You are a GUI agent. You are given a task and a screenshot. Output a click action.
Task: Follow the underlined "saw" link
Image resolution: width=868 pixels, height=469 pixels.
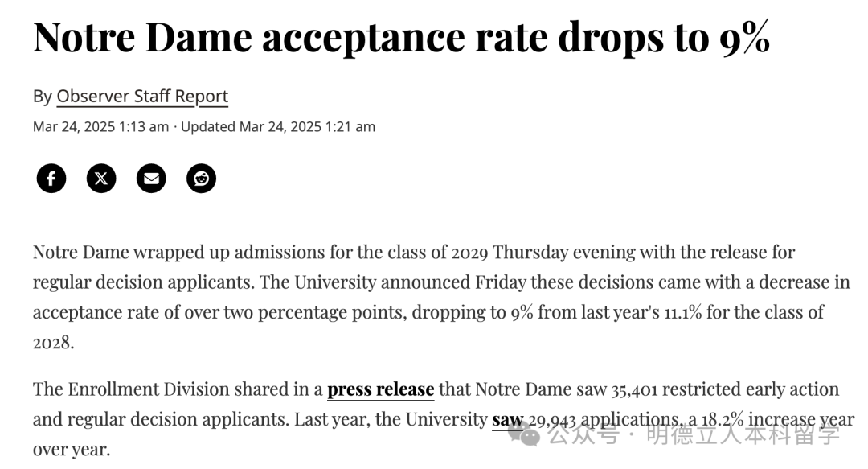click(508, 420)
